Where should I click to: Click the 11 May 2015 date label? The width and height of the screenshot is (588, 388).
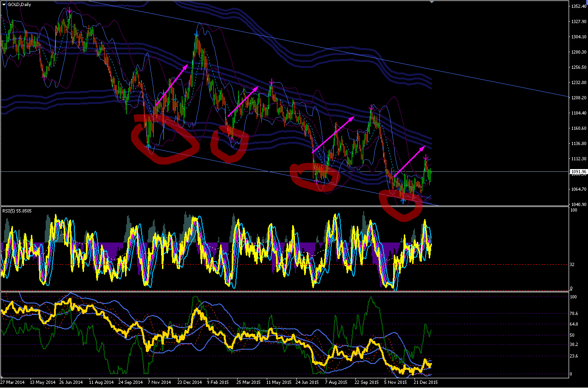point(279,383)
